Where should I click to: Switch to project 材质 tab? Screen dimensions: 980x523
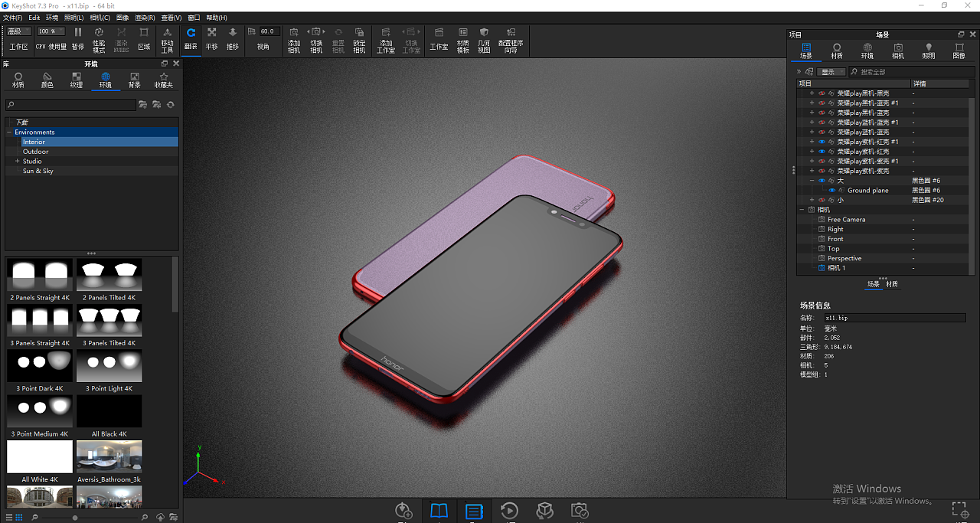pos(837,51)
